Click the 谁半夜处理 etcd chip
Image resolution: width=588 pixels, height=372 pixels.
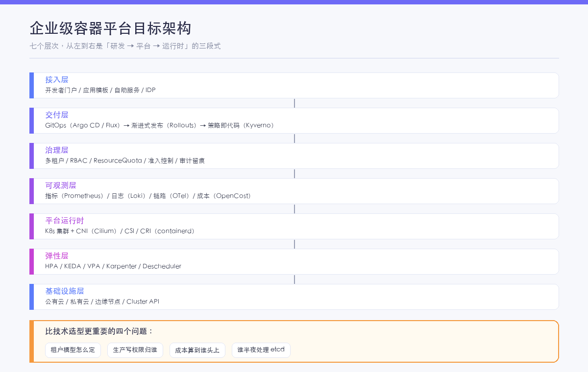pyautogui.click(x=261, y=350)
